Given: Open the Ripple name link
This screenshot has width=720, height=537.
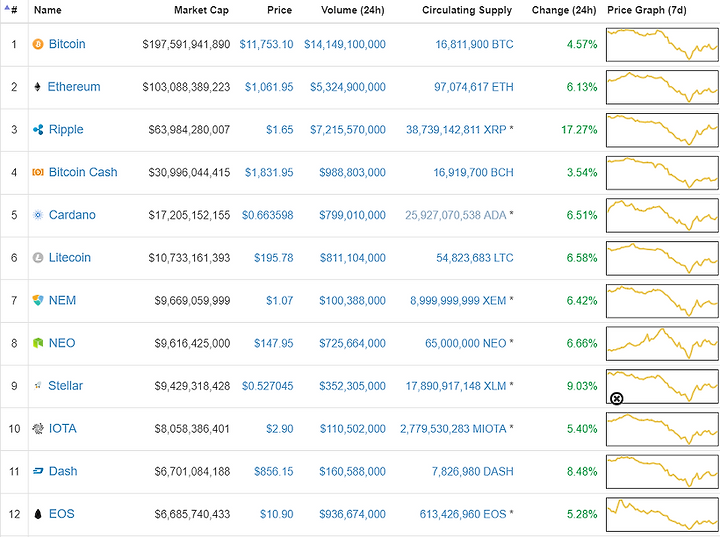Looking at the screenshot, I should point(66,130).
